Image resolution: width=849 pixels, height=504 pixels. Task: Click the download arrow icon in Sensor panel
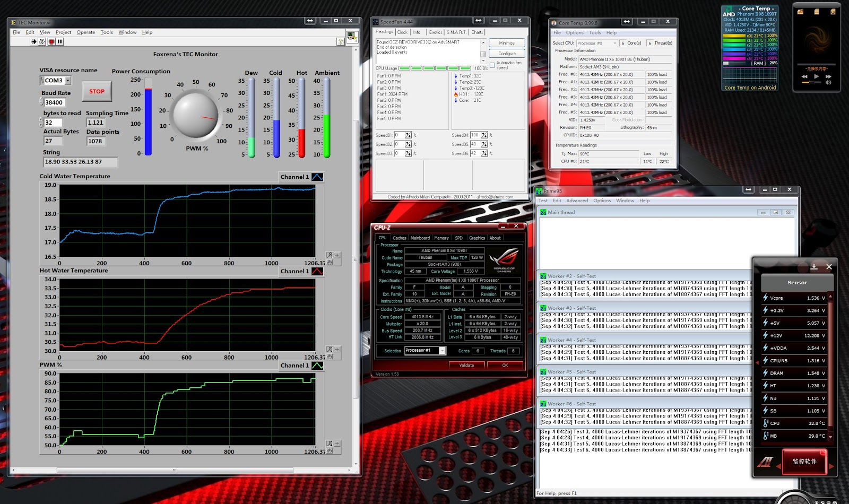(814, 267)
